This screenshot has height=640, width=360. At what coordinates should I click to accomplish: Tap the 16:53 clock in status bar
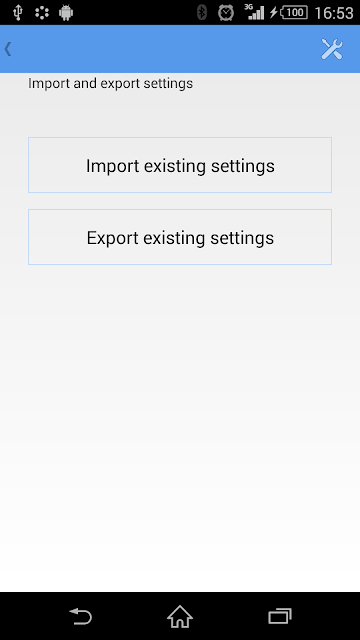pos(333,13)
